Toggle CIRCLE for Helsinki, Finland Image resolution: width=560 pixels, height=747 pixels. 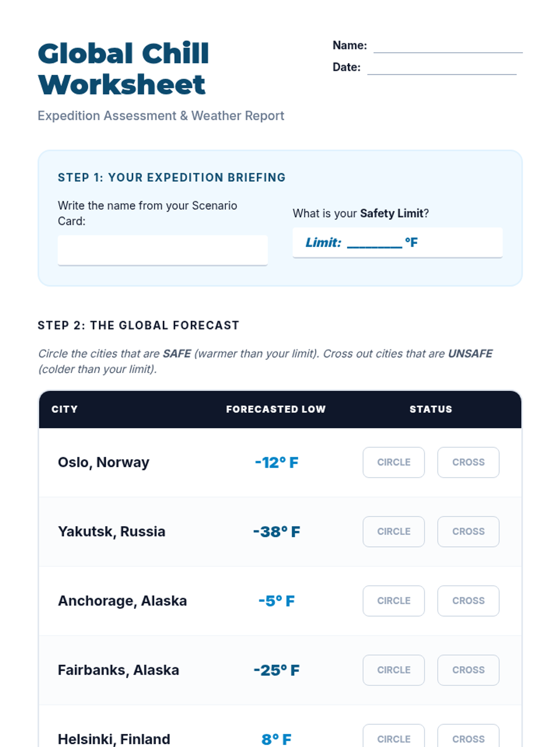[x=393, y=738]
